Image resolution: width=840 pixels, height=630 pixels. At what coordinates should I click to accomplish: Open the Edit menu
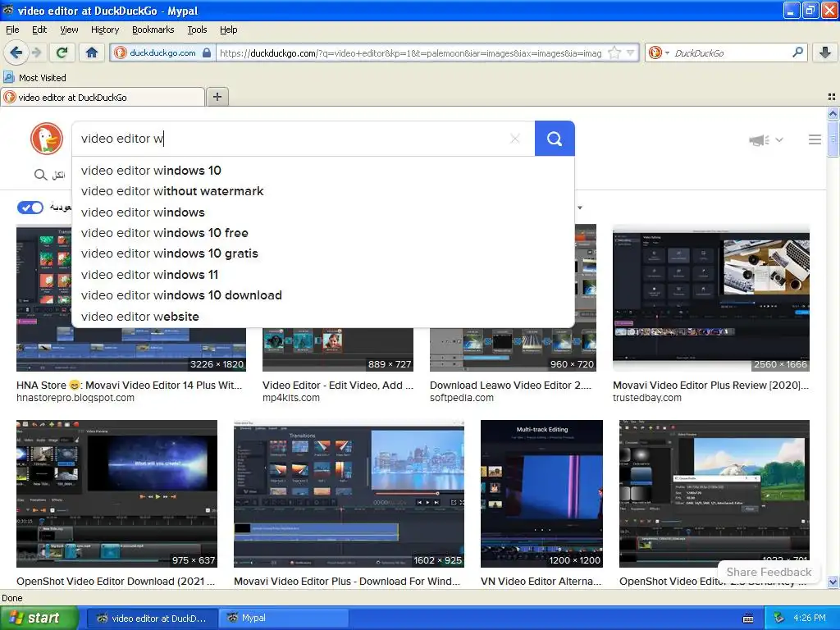39,30
